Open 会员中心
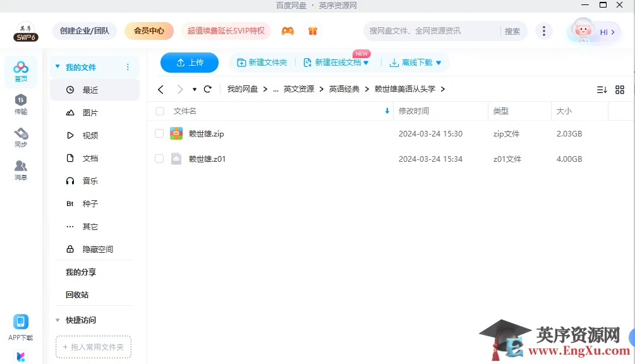This screenshot has width=635, height=364. pos(149,31)
